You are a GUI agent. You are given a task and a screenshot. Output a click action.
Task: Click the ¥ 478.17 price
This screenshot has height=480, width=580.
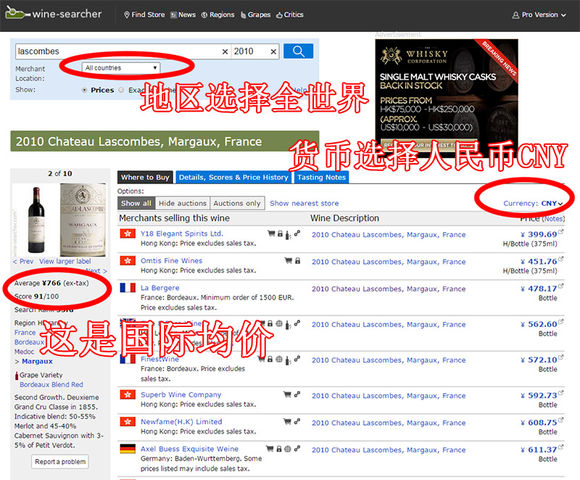pyautogui.click(x=539, y=289)
